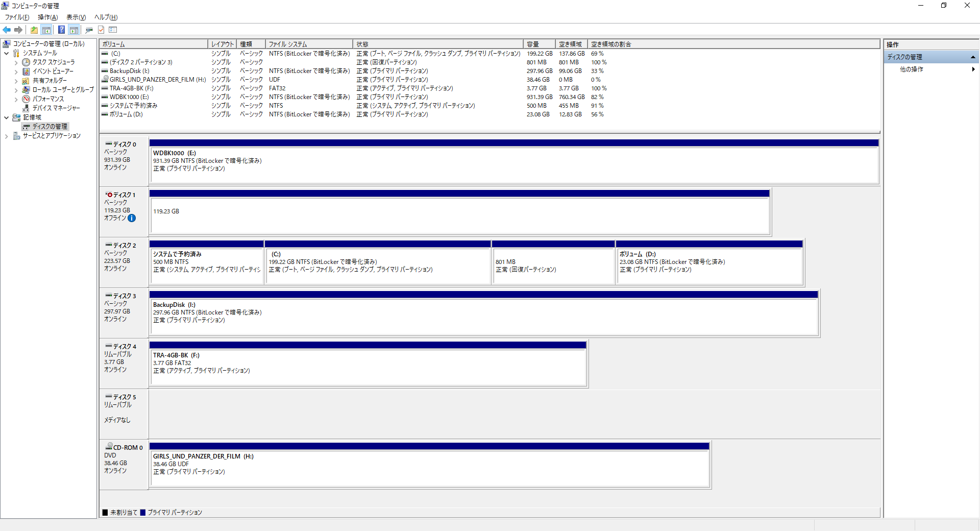
Task: Click the info icon on offline Disk 1
Action: coord(132,218)
